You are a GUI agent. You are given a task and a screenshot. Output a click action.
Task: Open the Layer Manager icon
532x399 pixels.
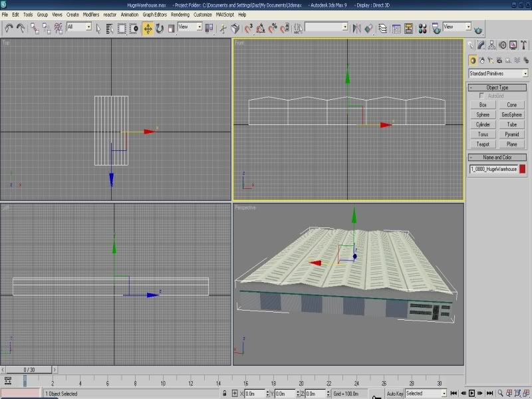[383, 28]
